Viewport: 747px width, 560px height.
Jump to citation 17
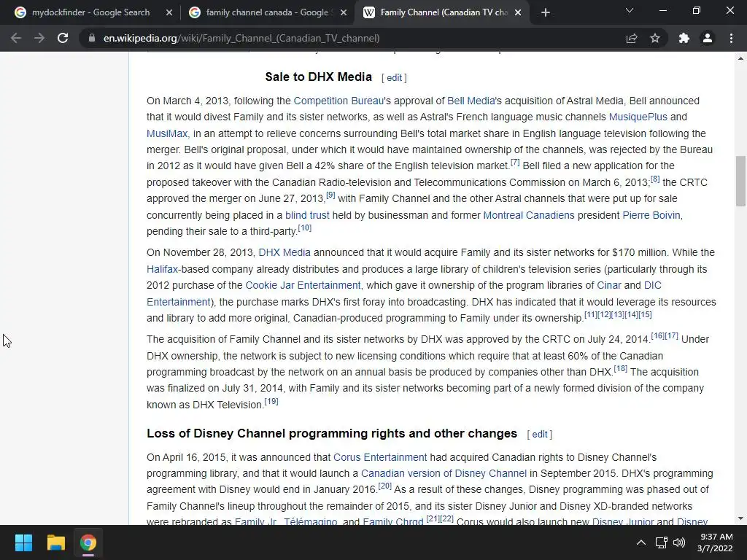click(x=671, y=335)
